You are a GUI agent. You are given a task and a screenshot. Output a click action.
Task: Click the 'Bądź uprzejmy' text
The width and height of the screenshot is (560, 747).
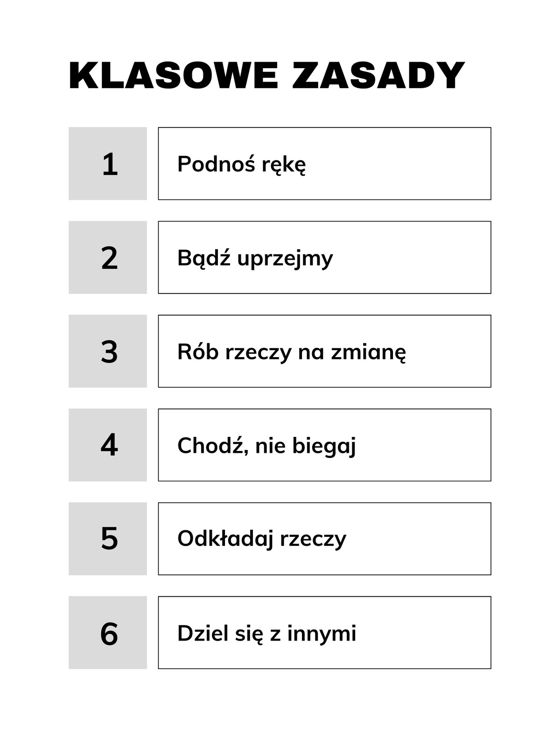[255, 258]
